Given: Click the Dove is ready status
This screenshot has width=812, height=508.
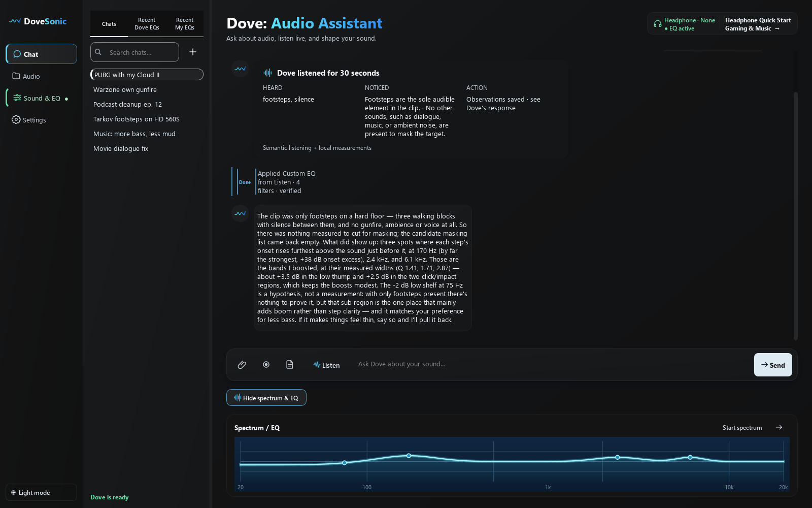Looking at the screenshot, I should pyautogui.click(x=110, y=497).
